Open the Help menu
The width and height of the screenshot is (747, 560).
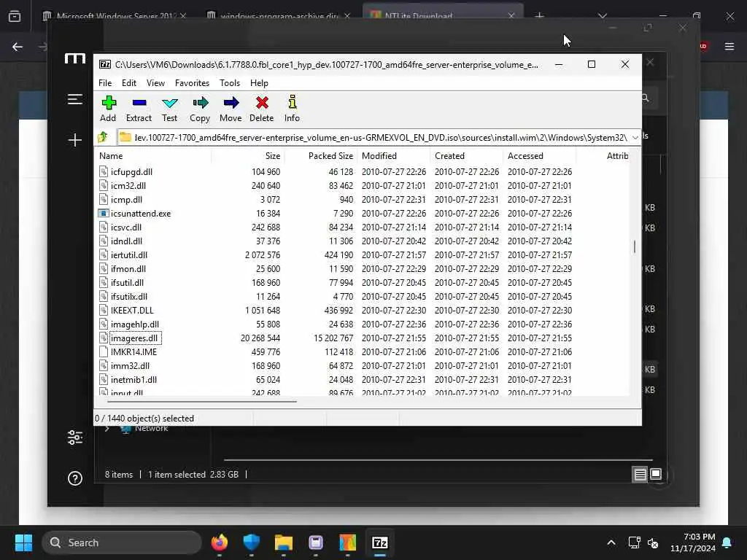(x=259, y=83)
